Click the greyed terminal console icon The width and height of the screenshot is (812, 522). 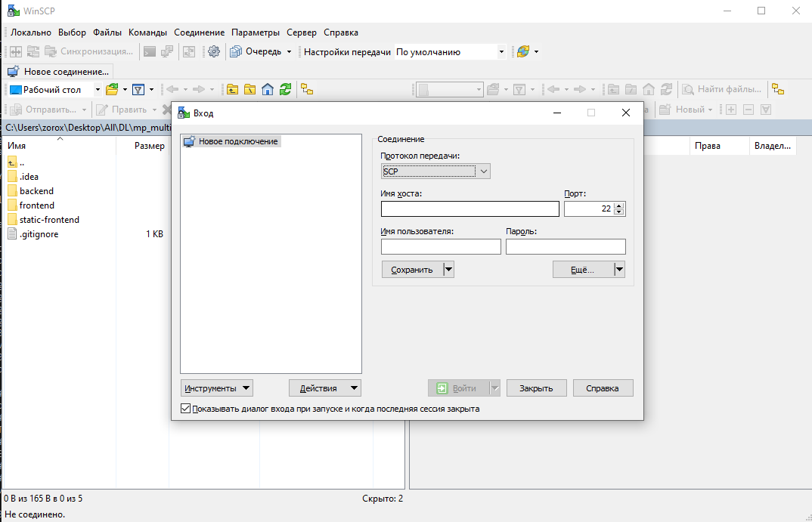pos(150,51)
